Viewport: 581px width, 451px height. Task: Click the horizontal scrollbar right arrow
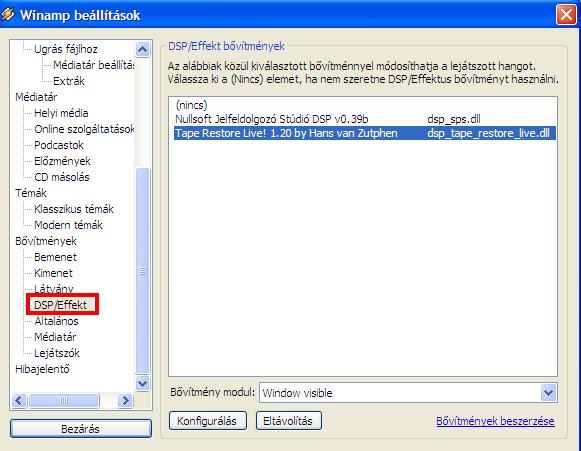125,400
